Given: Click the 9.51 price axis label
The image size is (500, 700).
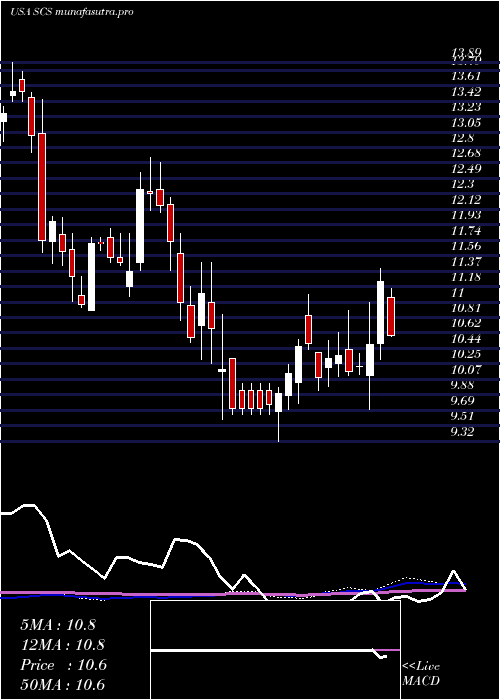Looking at the screenshot, I should [464, 416].
